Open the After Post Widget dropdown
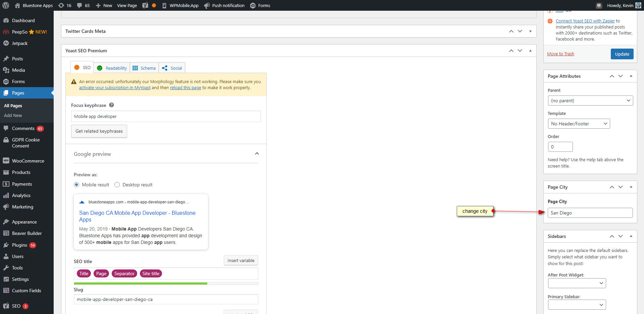 point(577,283)
